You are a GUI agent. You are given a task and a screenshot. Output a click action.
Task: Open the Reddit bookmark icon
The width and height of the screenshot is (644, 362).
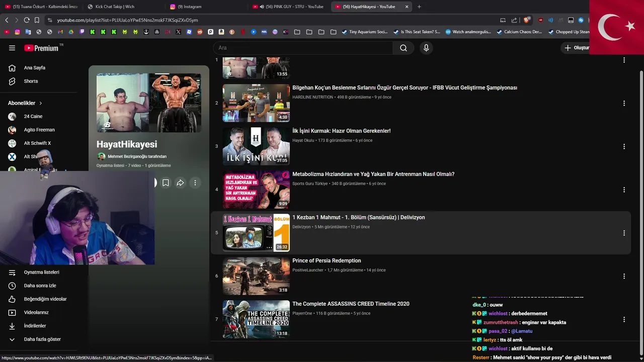pyautogui.click(x=200, y=32)
